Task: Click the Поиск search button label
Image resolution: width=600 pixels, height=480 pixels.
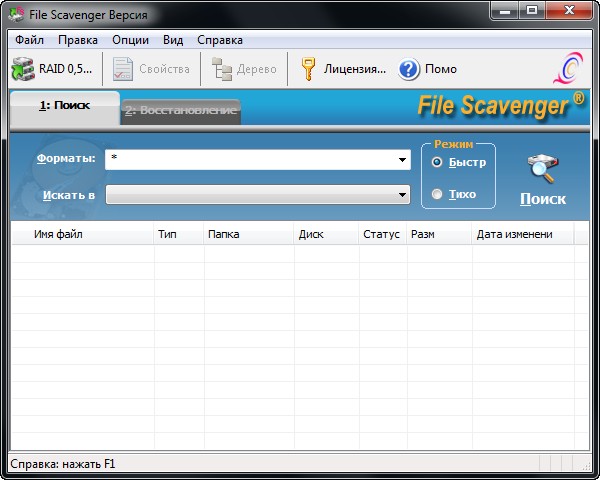Action: (x=543, y=199)
